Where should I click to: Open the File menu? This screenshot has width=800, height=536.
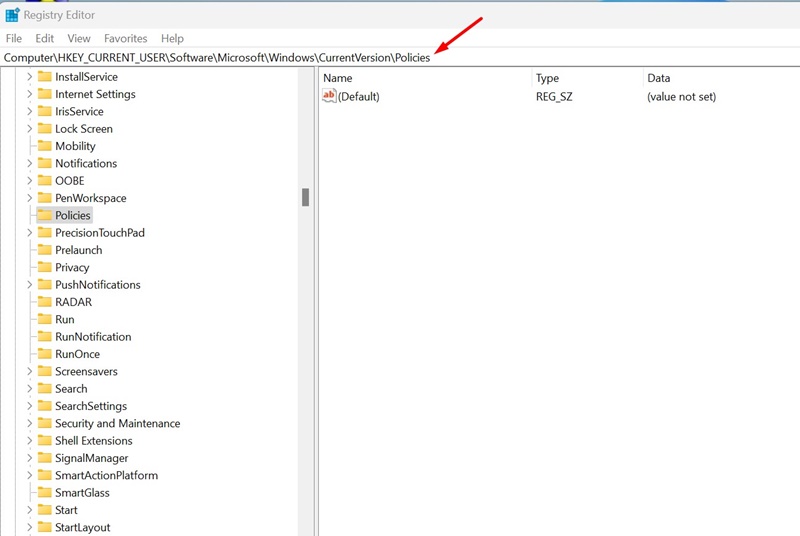[x=14, y=38]
